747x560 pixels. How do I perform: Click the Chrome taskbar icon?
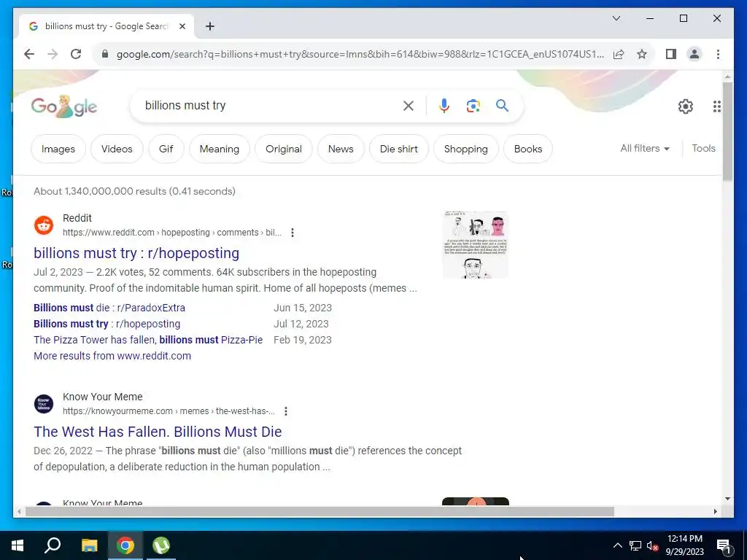(125, 545)
